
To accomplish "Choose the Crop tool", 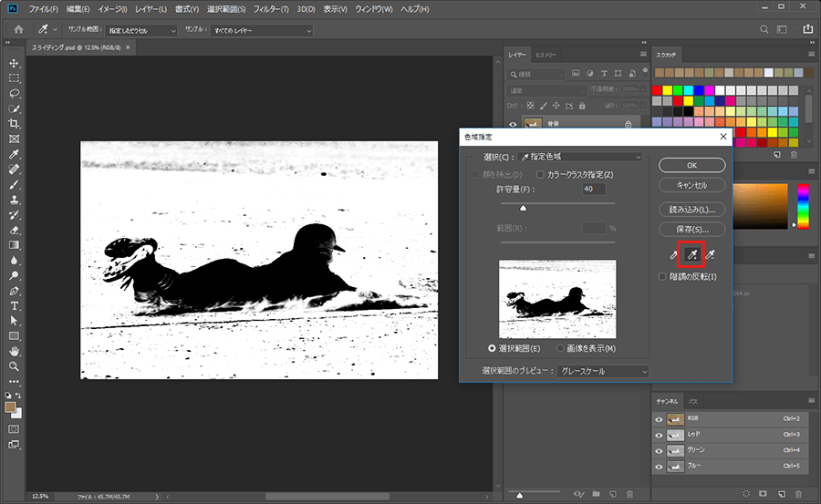I will pyautogui.click(x=14, y=123).
